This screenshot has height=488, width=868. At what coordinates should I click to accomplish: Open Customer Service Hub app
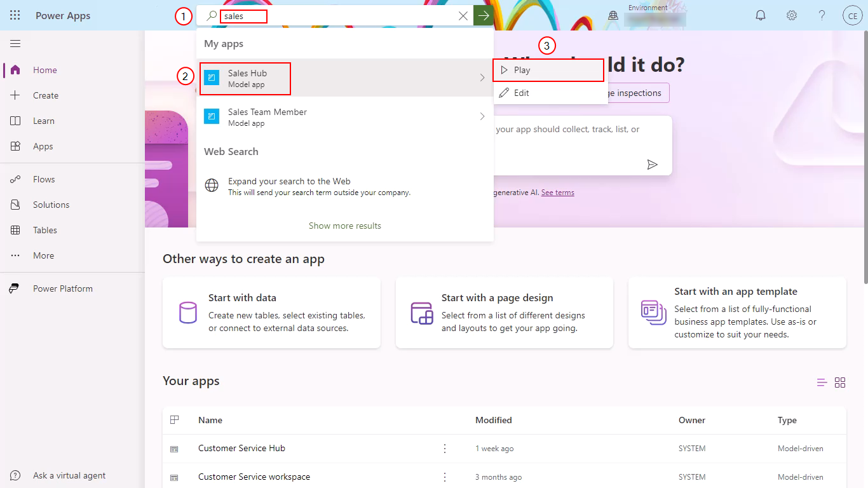[x=241, y=448]
